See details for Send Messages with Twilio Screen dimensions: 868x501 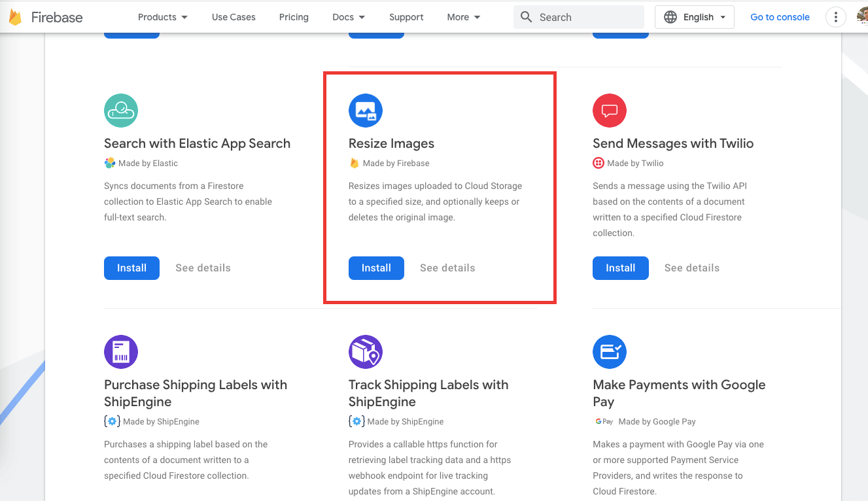(692, 268)
